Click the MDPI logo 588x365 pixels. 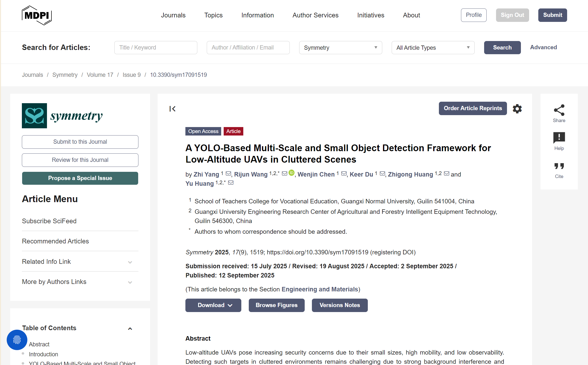tap(37, 15)
